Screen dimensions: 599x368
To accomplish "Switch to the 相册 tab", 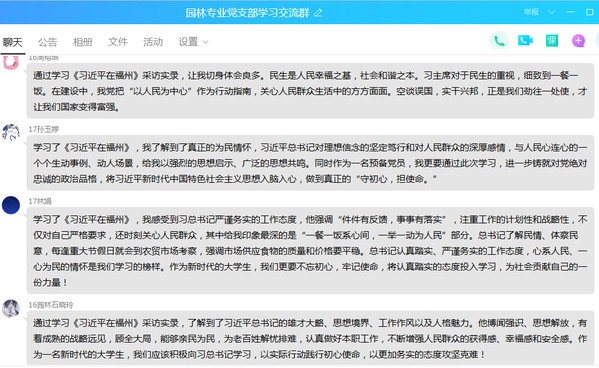I will pyautogui.click(x=83, y=42).
